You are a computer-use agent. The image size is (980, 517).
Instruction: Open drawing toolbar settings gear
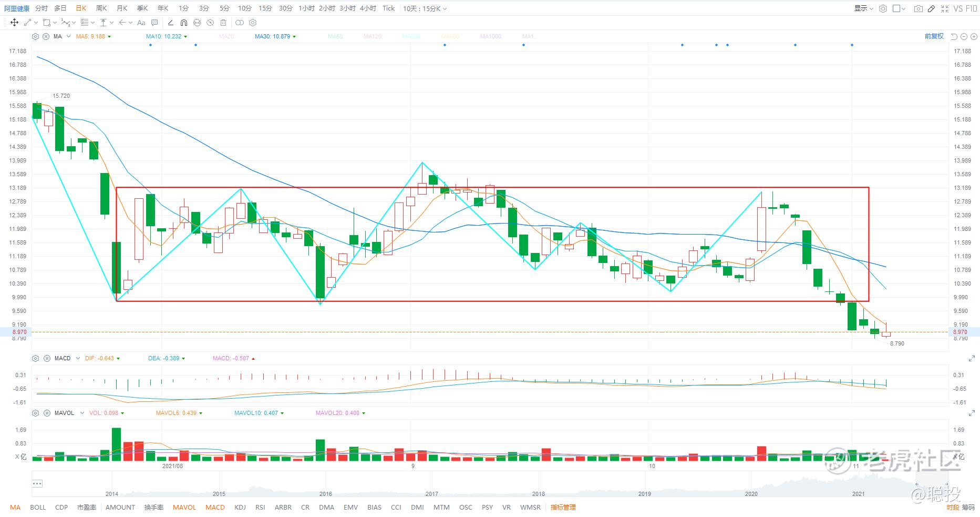[253, 23]
